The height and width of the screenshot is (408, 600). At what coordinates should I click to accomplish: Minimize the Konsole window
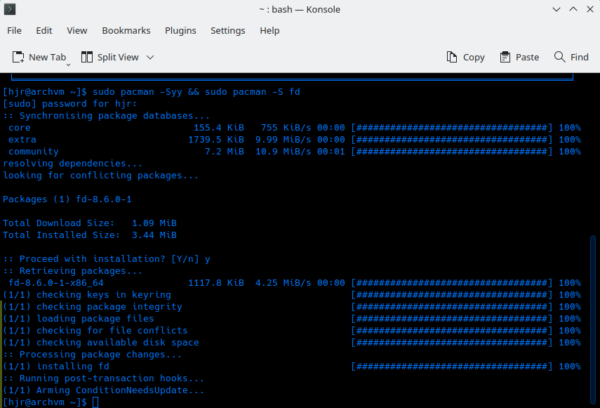[556, 10]
